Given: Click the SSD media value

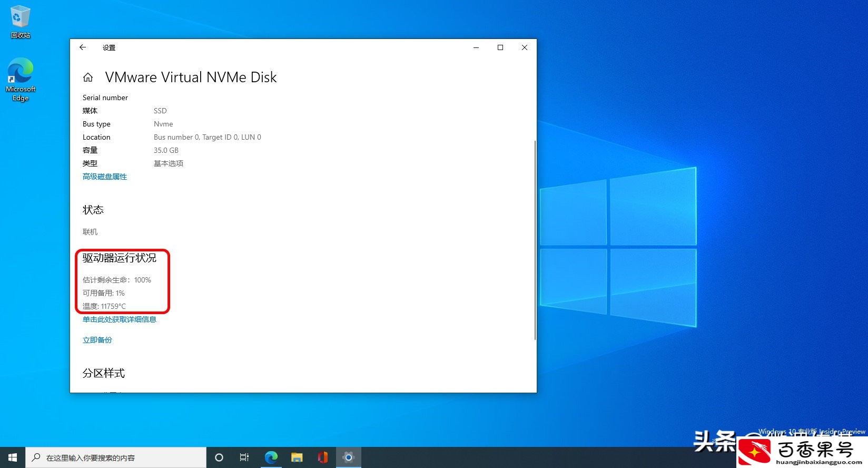Looking at the screenshot, I should [x=160, y=111].
